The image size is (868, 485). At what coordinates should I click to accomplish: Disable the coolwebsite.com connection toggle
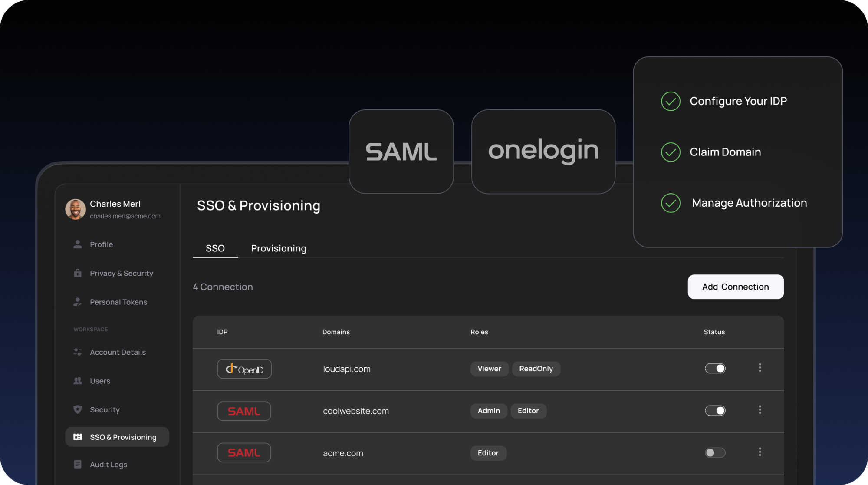click(x=715, y=411)
